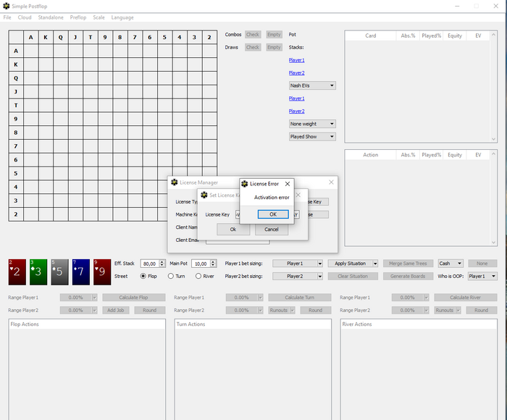Viewport: 507px width, 420px height.
Task: Increase Eff. Stack with the up stepper
Action: coord(162,261)
